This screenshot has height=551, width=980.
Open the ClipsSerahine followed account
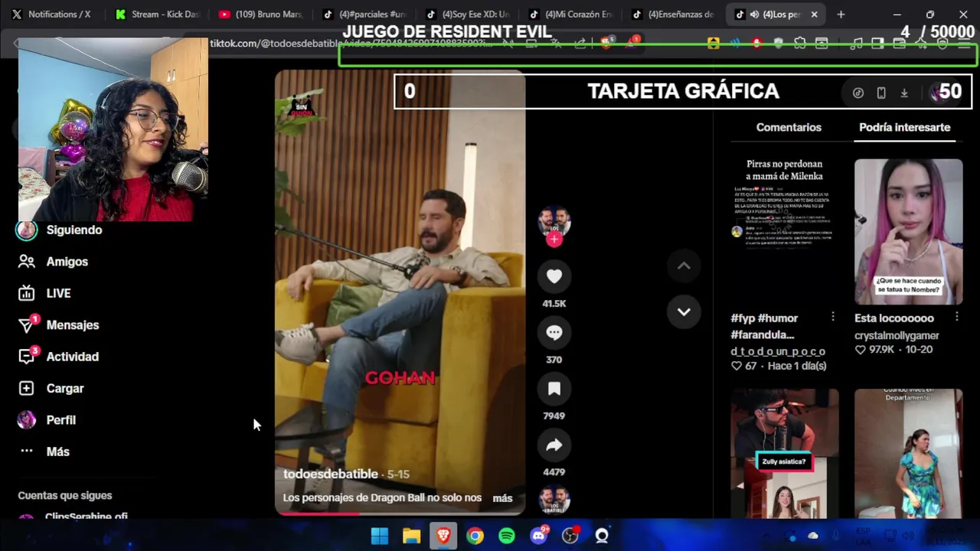[73, 517]
